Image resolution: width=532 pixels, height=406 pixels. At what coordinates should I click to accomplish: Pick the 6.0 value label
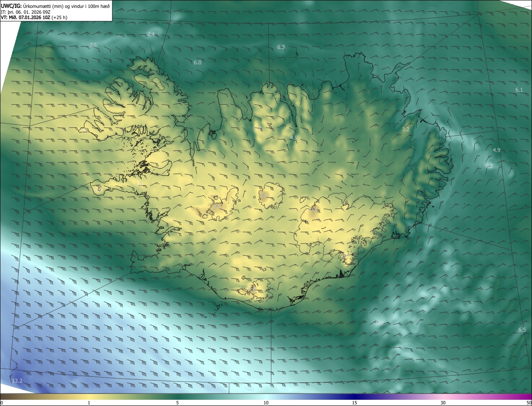pos(197,62)
